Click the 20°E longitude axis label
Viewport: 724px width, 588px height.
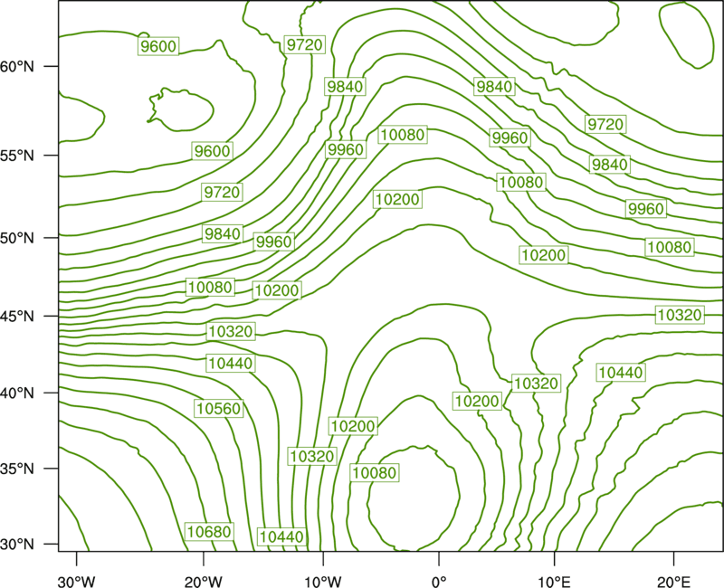coord(673,582)
